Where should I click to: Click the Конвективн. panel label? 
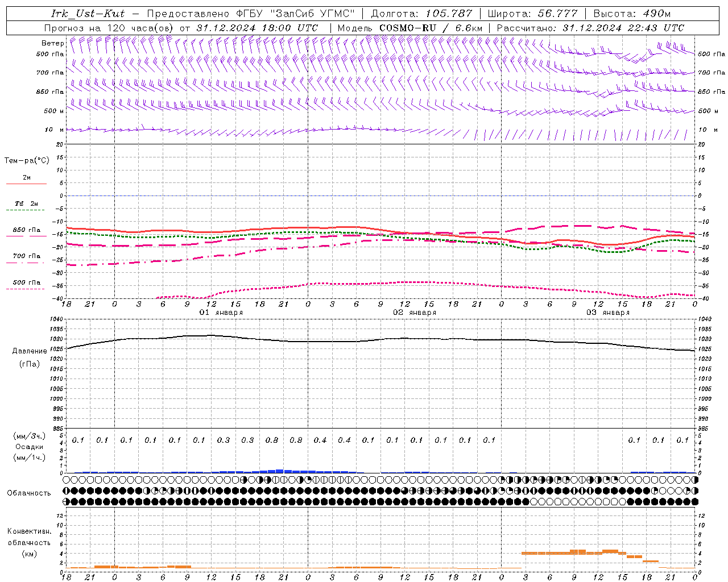(x=29, y=531)
